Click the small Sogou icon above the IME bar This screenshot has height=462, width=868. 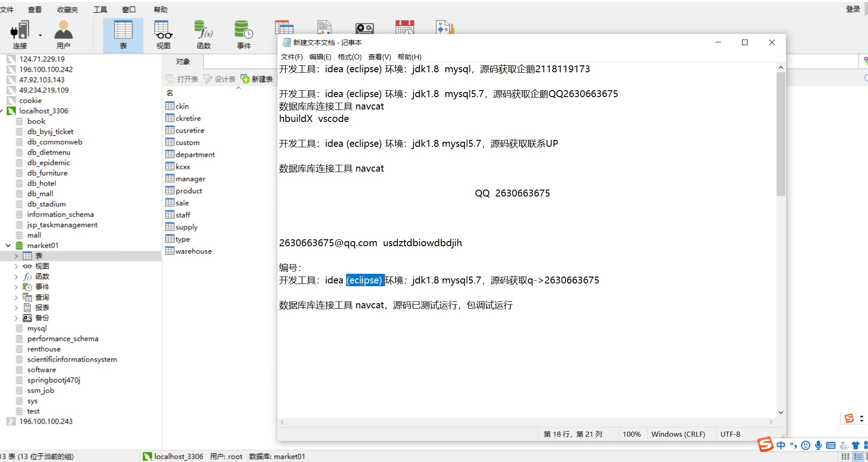pos(849,418)
